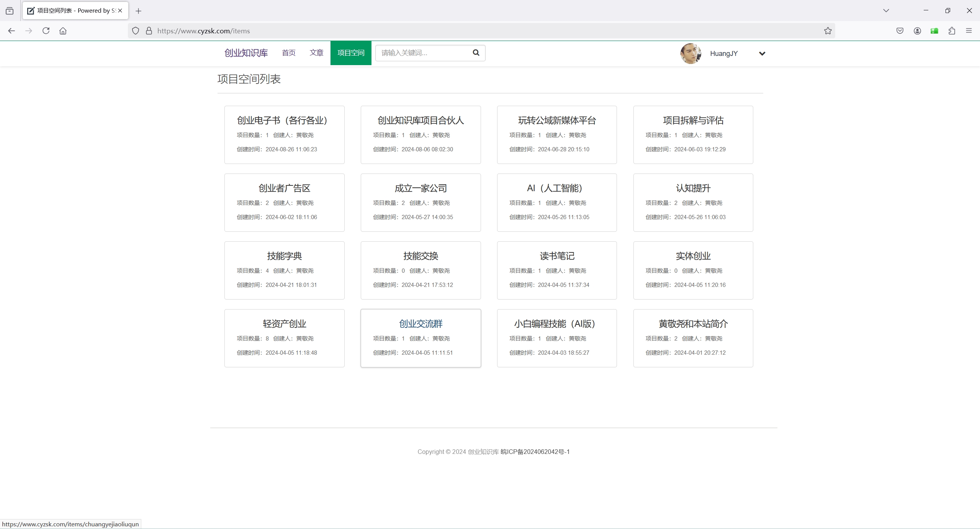980x529 pixels.
Task: Click creation time 2024-05-27 14:00:35
Action: [427, 217]
